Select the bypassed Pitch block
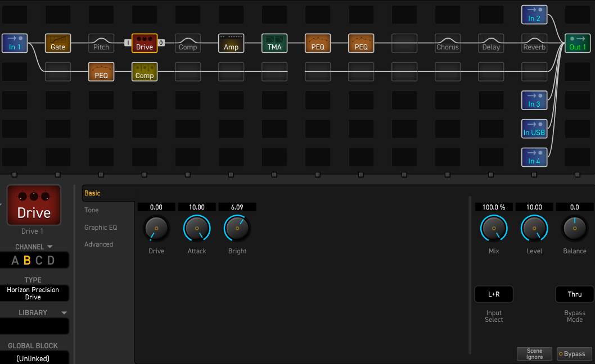 coord(101,43)
